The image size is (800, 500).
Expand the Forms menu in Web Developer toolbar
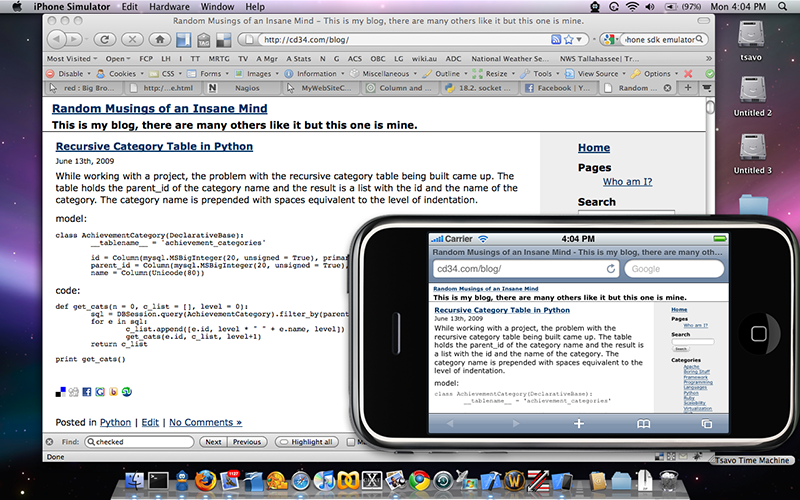208,73
